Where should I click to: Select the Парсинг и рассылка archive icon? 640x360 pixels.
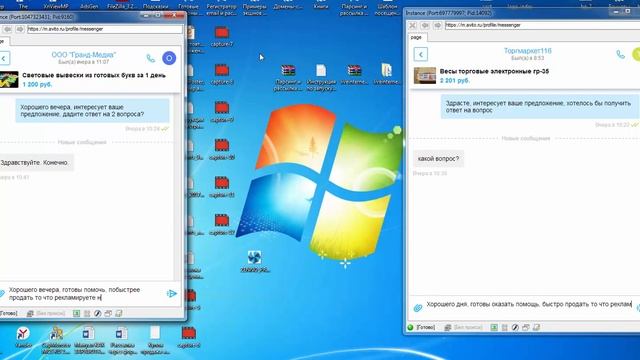(x=288, y=78)
